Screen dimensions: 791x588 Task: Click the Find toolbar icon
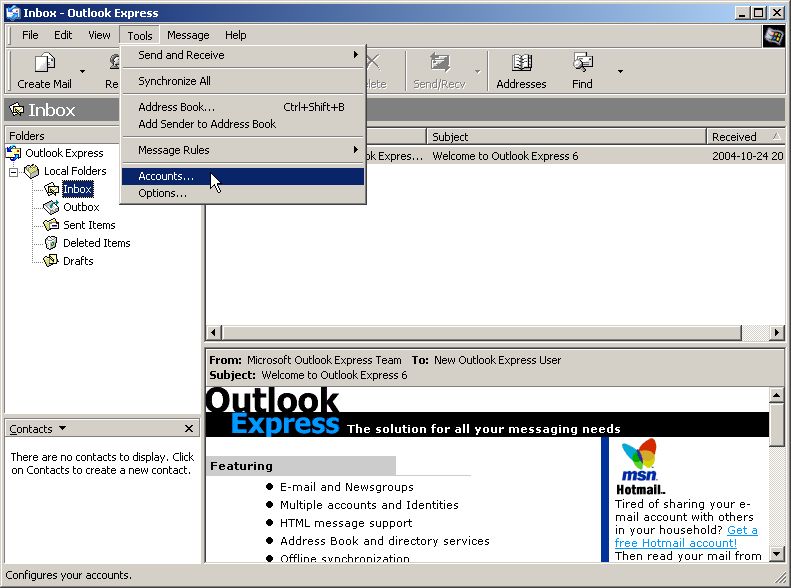coord(582,63)
